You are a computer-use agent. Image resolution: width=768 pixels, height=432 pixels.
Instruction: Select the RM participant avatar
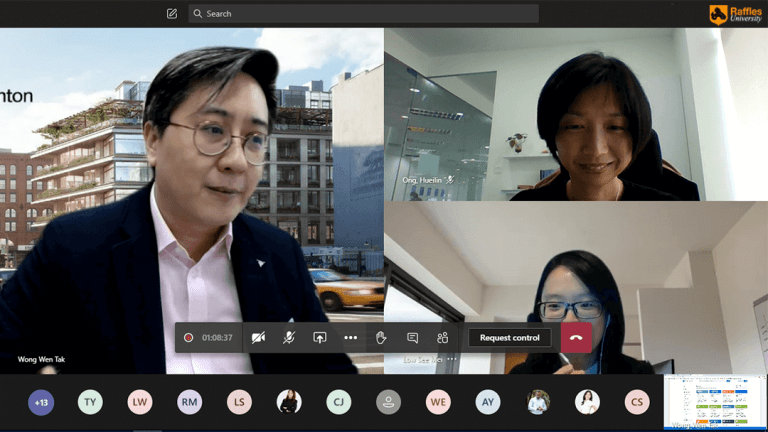[190, 402]
